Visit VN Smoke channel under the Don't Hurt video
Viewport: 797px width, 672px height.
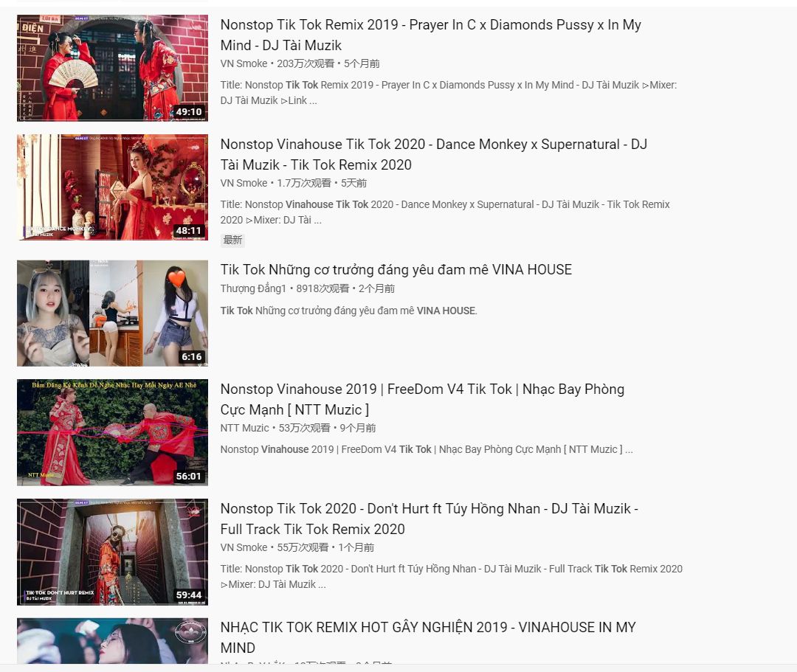pos(244,547)
